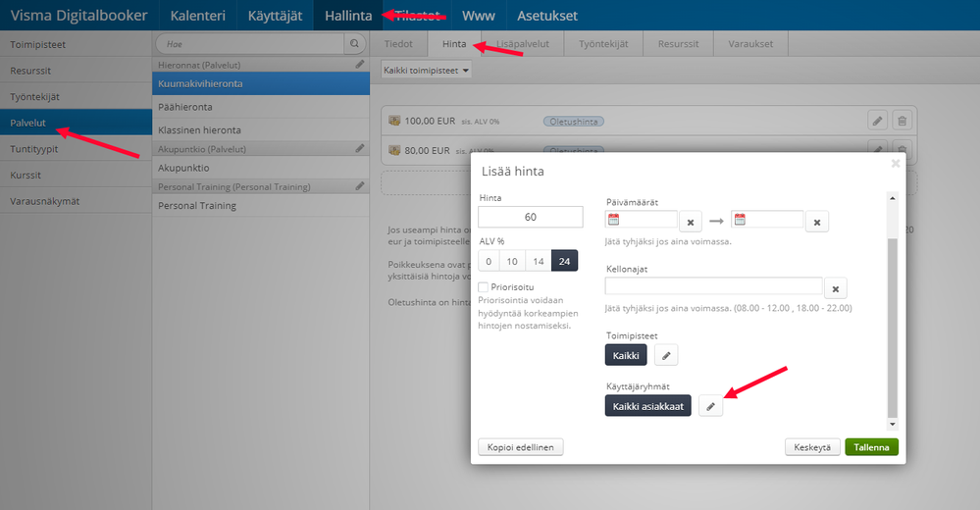
Task: Click the Kaikki asiakkaat button
Action: 648,406
